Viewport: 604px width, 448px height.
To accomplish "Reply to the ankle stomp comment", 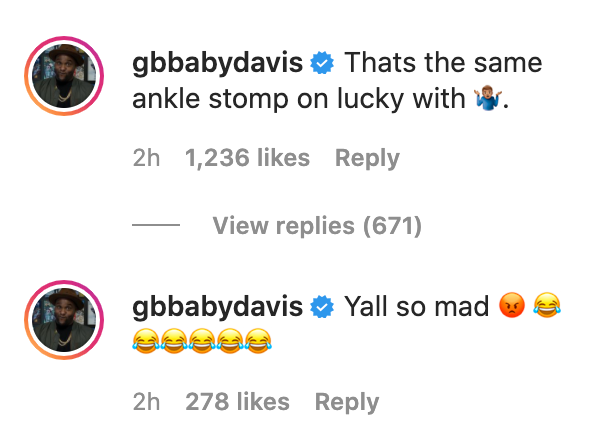I will coord(367,158).
